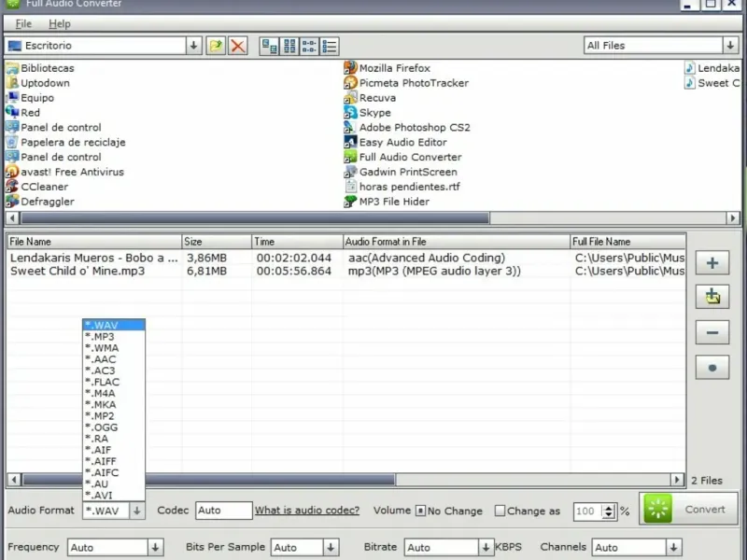Viewport: 747px width, 560px height.
Task: Switch to large icons view mode
Action: point(270,46)
